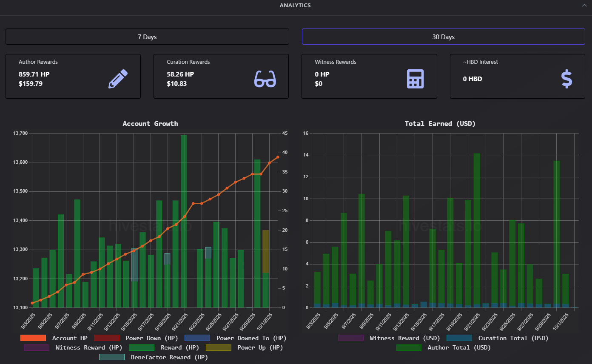Viewport: 592px width, 364px height.
Task: Toggle Witness Reward (HP) legend item
Action: coord(37,347)
